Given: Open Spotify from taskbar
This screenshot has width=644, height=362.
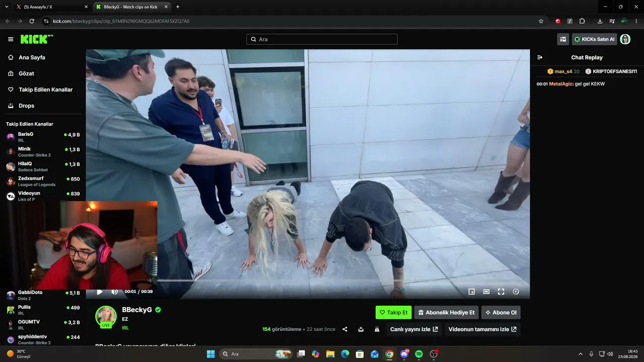Looking at the screenshot, I should coord(419,354).
